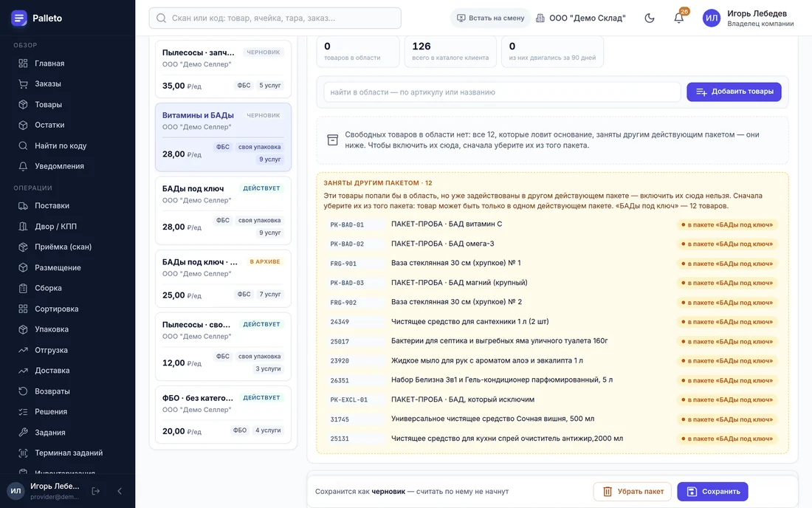Click package badge in row 25131
Viewport: 812px width, 508px height.
(x=727, y=439)
